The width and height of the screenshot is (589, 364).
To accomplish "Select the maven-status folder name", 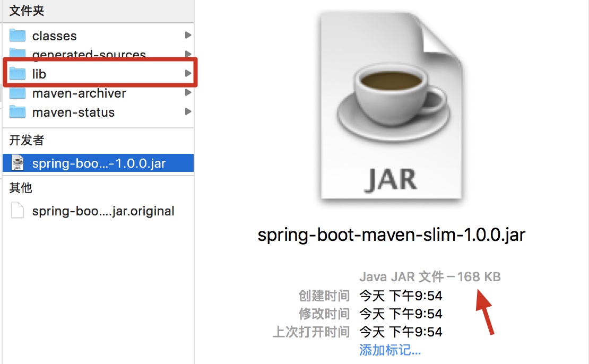I will point(73,112).
